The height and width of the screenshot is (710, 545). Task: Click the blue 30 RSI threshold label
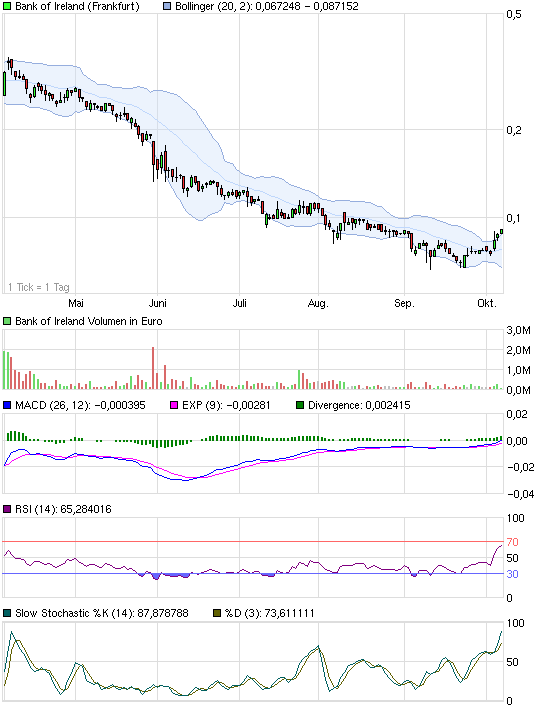point(512,574)
